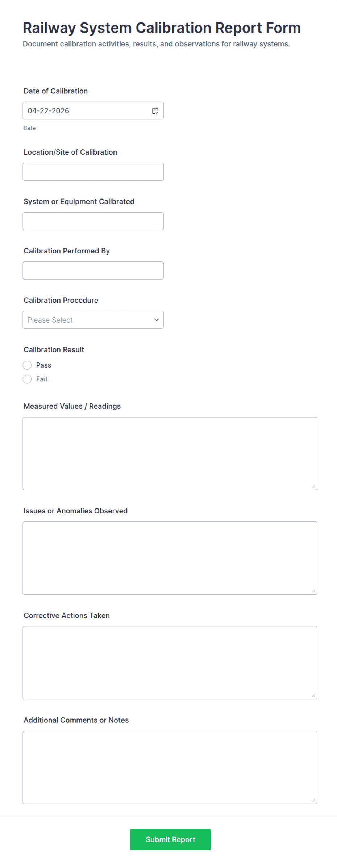Click the Corrective Actions textarea resize handle

click(x=313, y=696)
